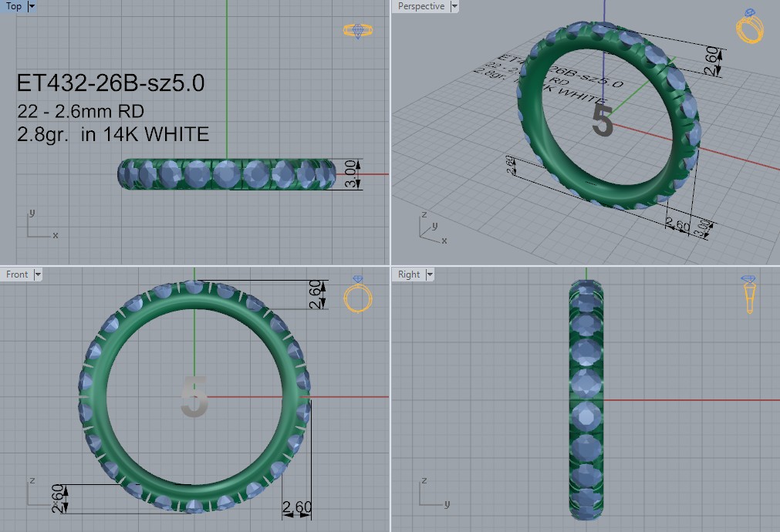Select the 2.60 dimension at the top of the Perspective viewport
The image size is (780, 532).
pos(712,61)
